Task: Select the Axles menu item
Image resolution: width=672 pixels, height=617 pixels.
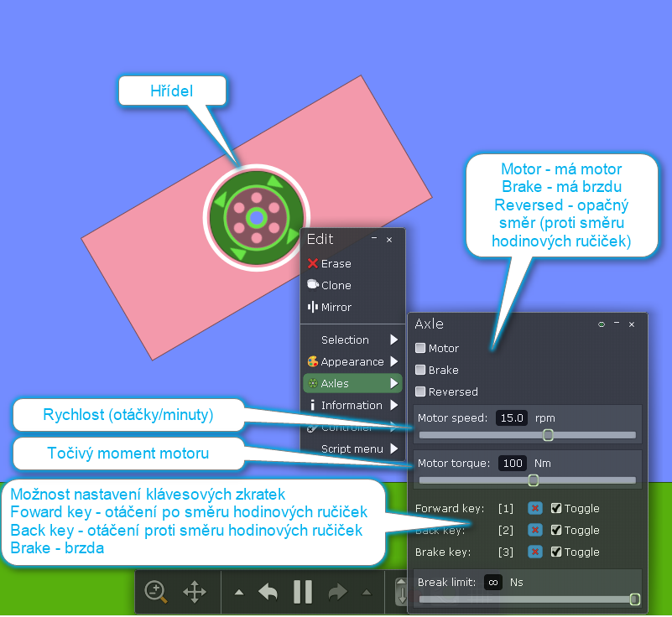Action: pyautogui.click(x=352, y=383)
